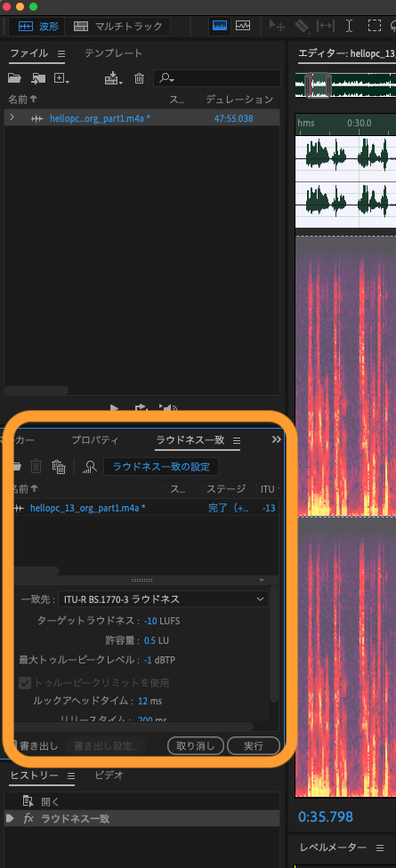Image resolution: width=396 pixels, height=868 pixels.
Task: Open the テンプレート tab
Action: coord(114,53)
